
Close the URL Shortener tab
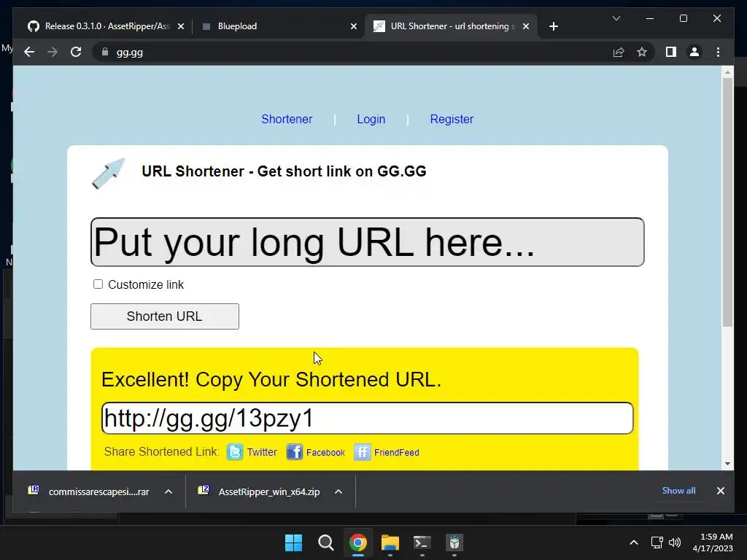tap(526, 27)
